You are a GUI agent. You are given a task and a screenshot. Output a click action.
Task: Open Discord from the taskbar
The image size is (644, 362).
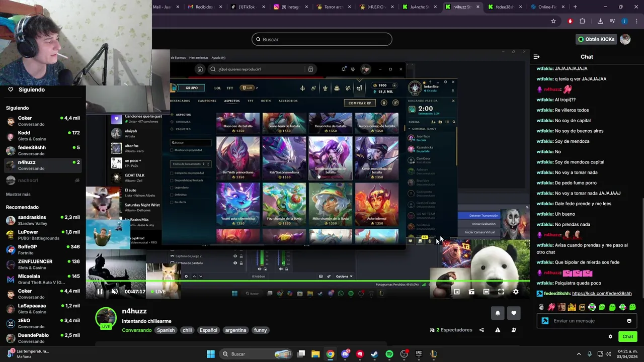[x=345, y=354]
